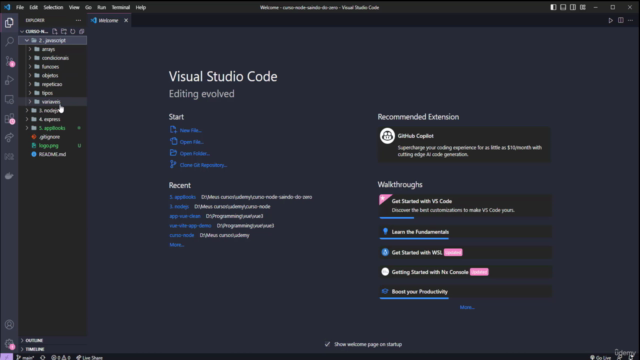Open the Accounts icon
Viewport: 640px width, 360px height.
(x=9, y=325)
